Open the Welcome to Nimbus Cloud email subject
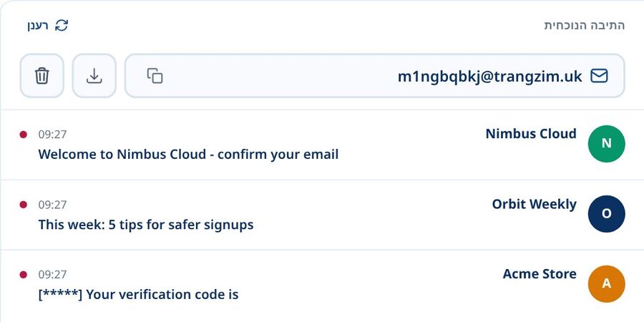This screenshot has height=322, width=644. 188,155
